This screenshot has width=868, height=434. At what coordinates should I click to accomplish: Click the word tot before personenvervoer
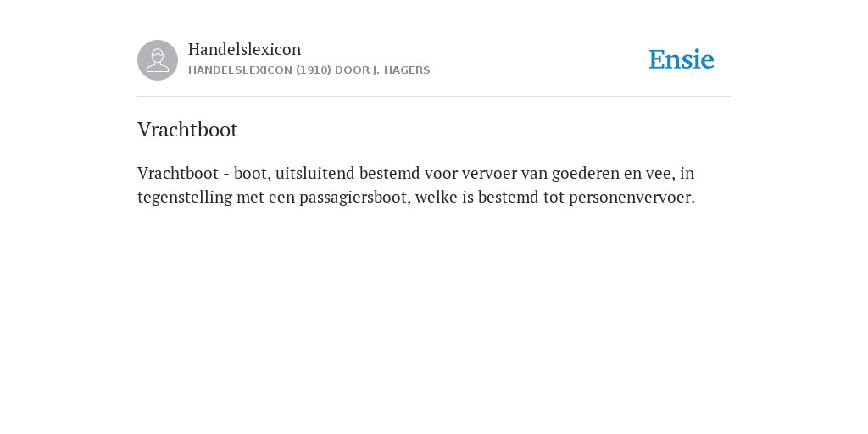tap(554, 197)
